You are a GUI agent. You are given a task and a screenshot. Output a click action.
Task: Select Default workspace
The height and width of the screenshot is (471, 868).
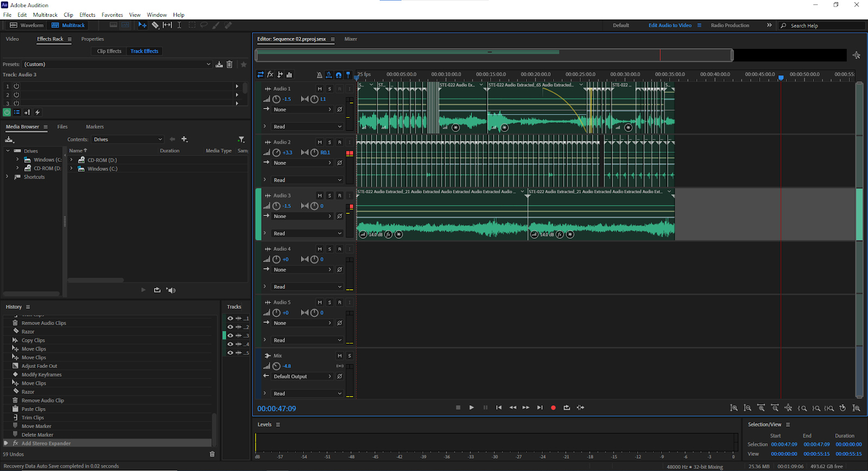pyautogui.click(x=621, y=26)
